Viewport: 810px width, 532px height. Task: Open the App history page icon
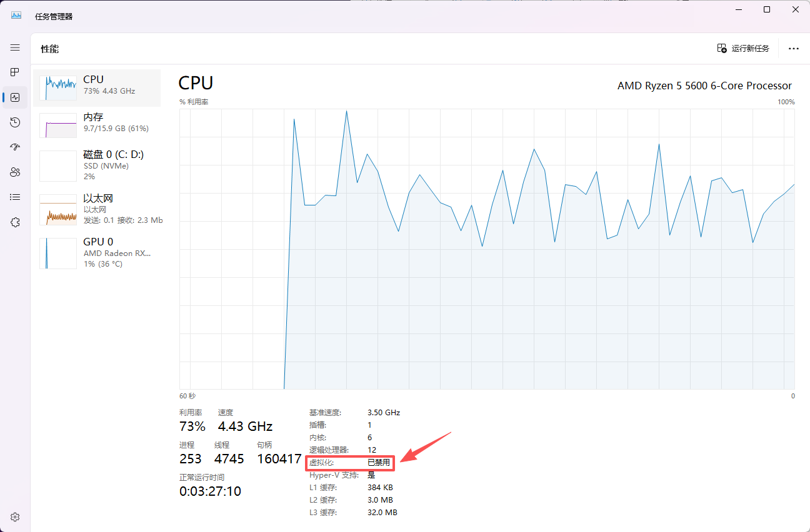15,122
